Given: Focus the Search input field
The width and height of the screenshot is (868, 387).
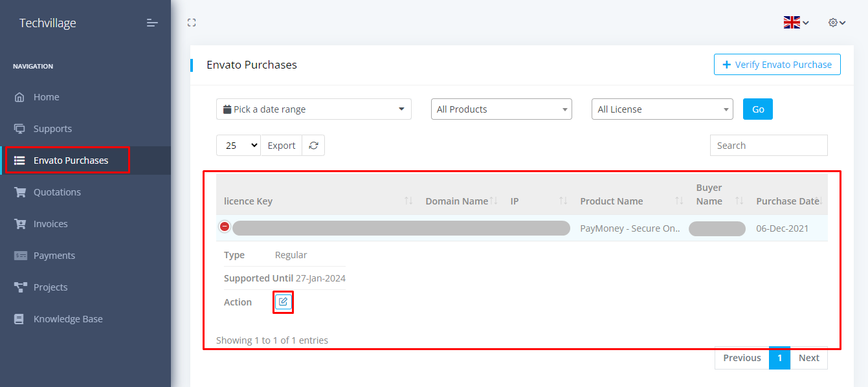Looking at the screenshot, I should pyautogui.click(x=768, y=146).
